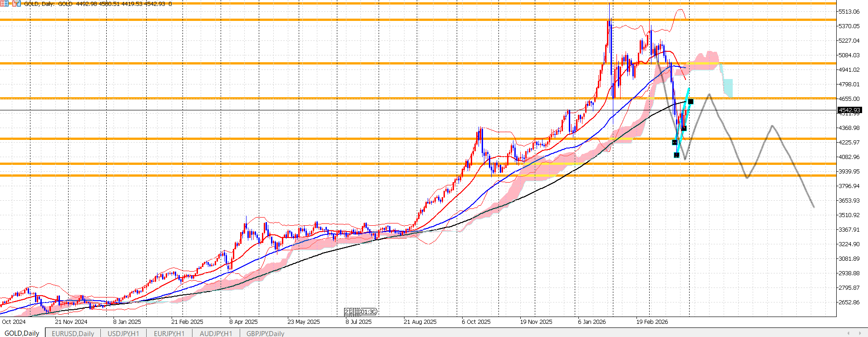Click the channel handle near the 4368 level
Viewport: 868px width, 337px height.
684,128
